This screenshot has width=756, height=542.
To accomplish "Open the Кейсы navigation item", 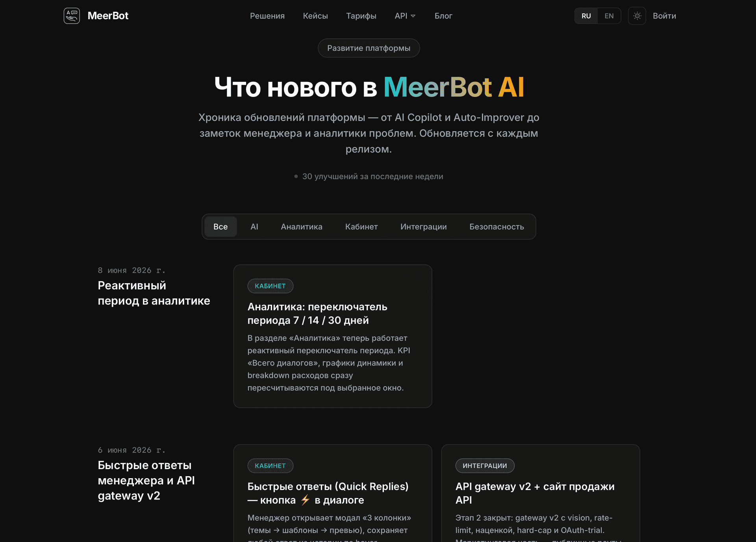I will click(315, 16).
